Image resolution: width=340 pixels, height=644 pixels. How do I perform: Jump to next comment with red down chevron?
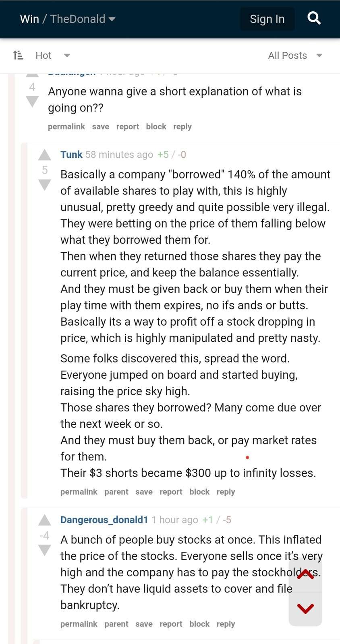(x=305, y=609)
